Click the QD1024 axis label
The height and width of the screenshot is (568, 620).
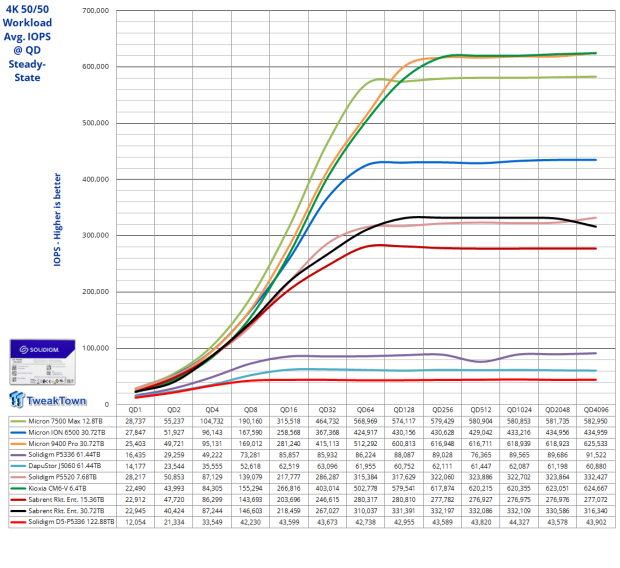click(x=519, y=410)
